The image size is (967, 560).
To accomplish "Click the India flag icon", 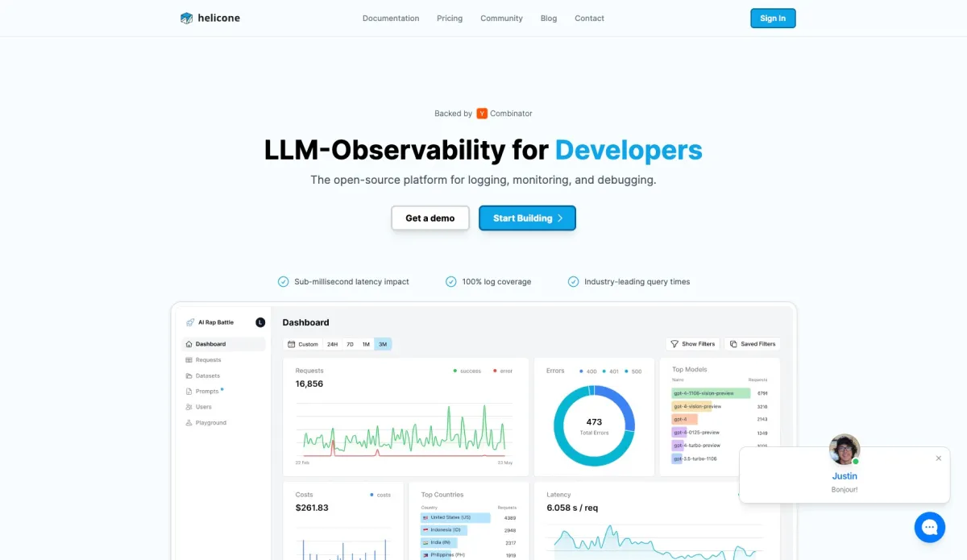I will point(425,543).
